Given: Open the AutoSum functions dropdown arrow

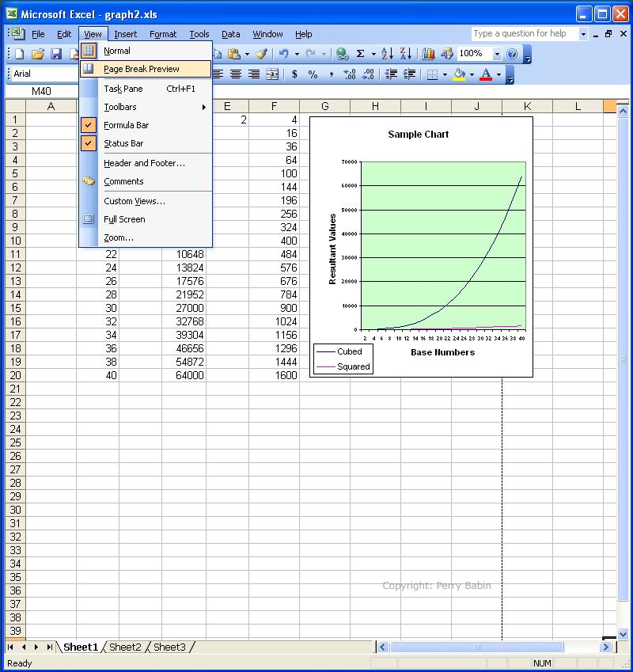Looking at the screenshot, I should (373, 55).
